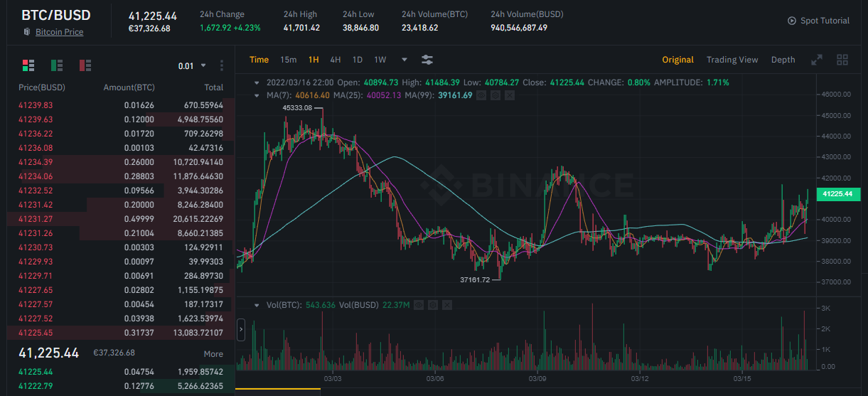Click the BTC/BUSD pair title
The image size is (868, 396).
[x=56, y=15]
